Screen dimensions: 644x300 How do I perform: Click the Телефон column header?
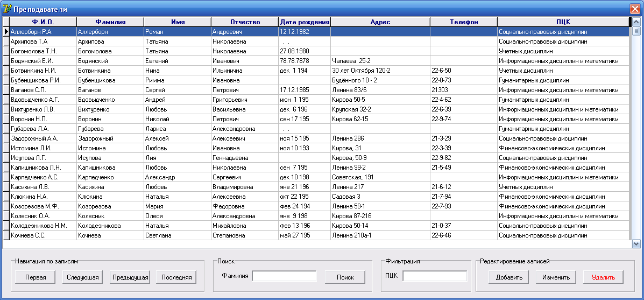(x=464, y=22)
